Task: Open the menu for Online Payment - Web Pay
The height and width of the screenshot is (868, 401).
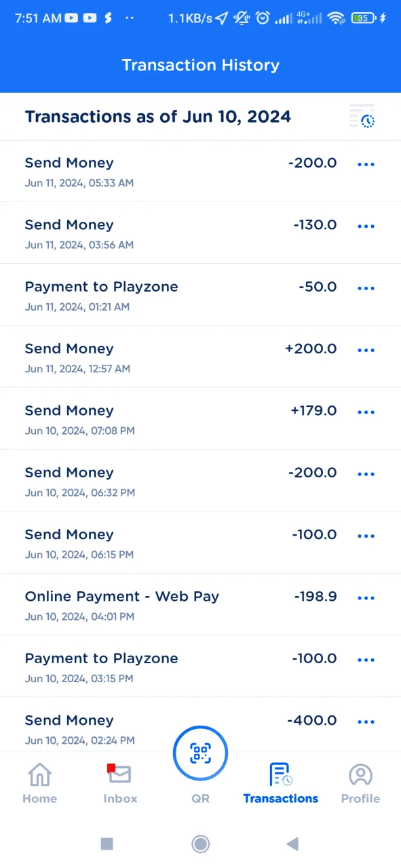Action: (366, 597)
